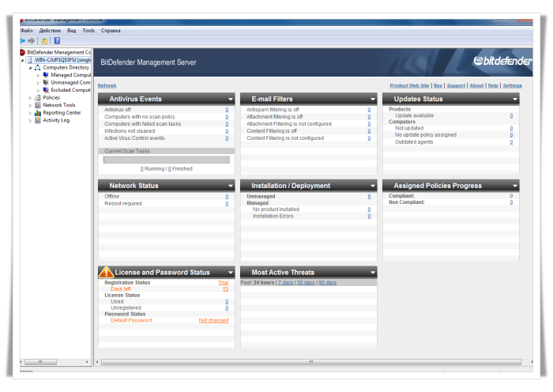Click the Finished scan tasks count
The height and width of the screenshot is (392, 553).
[169, 169]
